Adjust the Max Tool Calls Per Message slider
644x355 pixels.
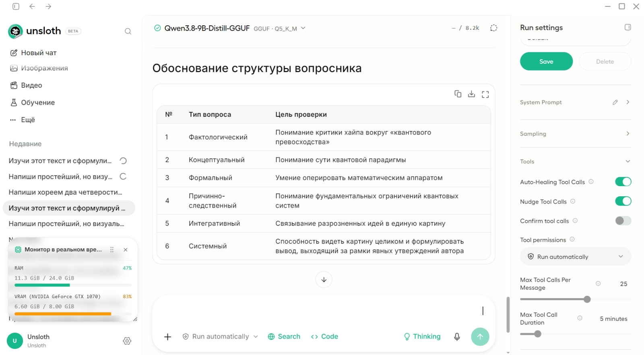(x=587, y=299)
